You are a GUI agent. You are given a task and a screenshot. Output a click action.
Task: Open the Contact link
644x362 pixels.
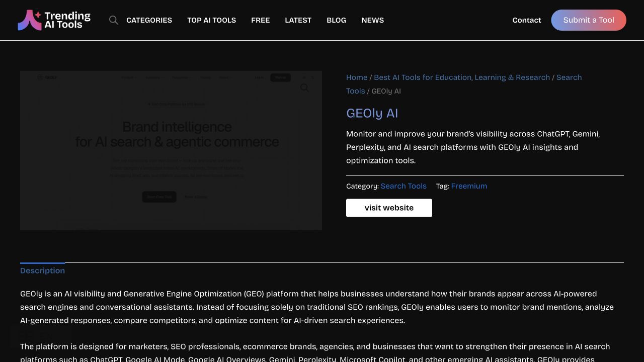coord(526,20)
